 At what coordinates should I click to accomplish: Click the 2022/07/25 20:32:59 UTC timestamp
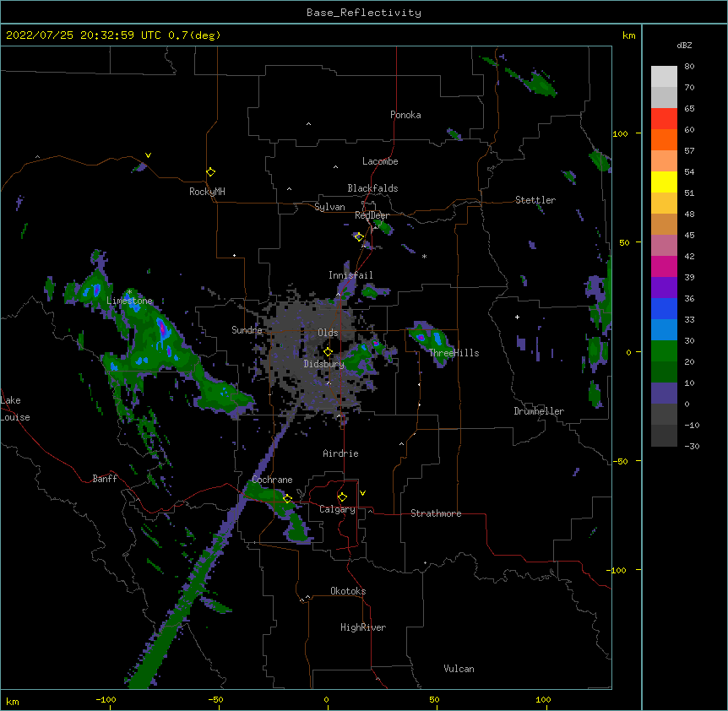click(x=83, y=35)
